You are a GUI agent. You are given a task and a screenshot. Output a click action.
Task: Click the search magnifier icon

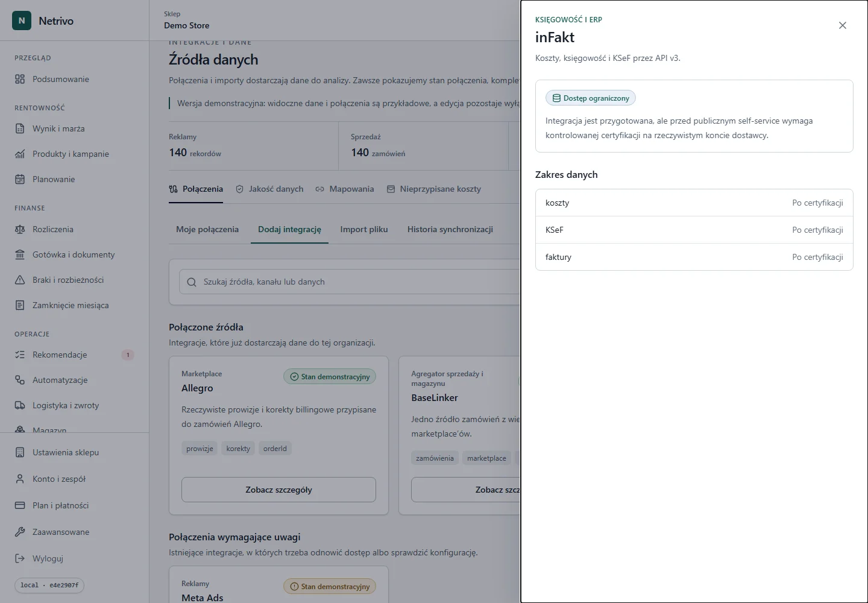(192, 282)
